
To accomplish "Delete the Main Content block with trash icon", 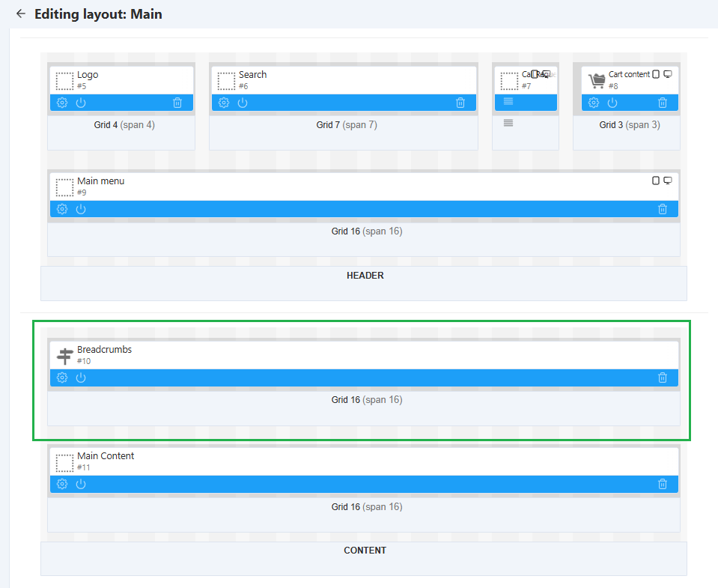I will pyautogui.click(x=662, y=484).
